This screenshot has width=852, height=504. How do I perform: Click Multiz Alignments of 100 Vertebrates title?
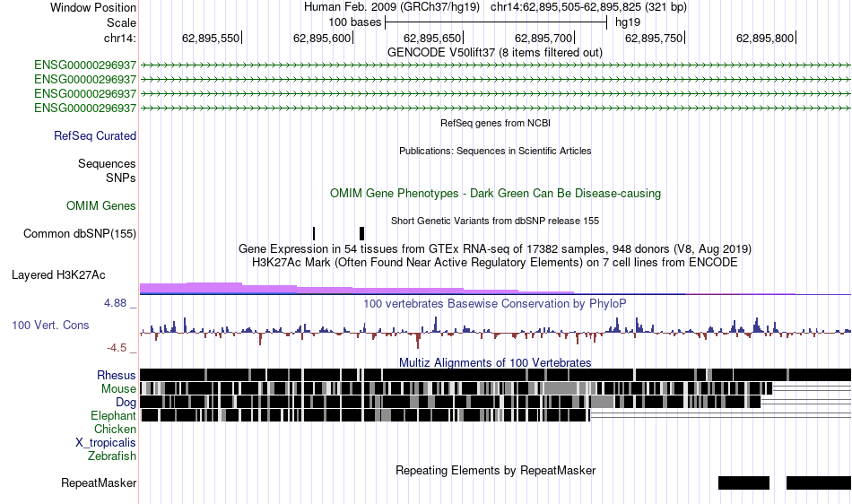pos(495,362)
